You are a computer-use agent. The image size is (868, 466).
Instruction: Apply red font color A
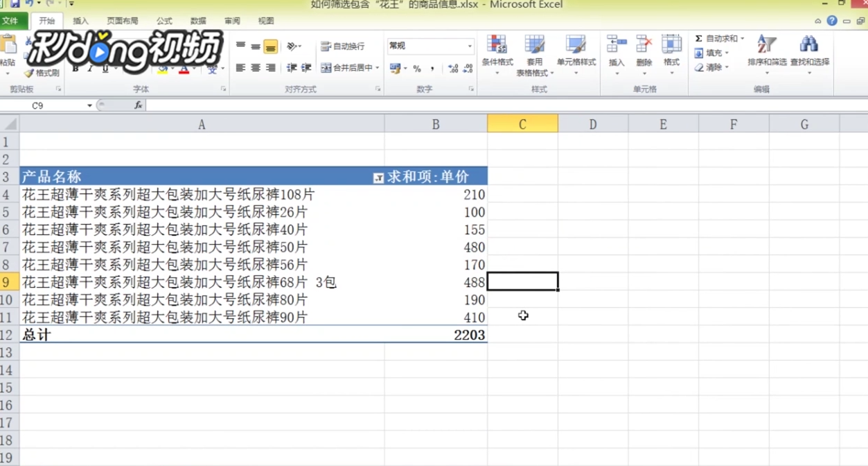pyautogui.click(x=183, y=69)
